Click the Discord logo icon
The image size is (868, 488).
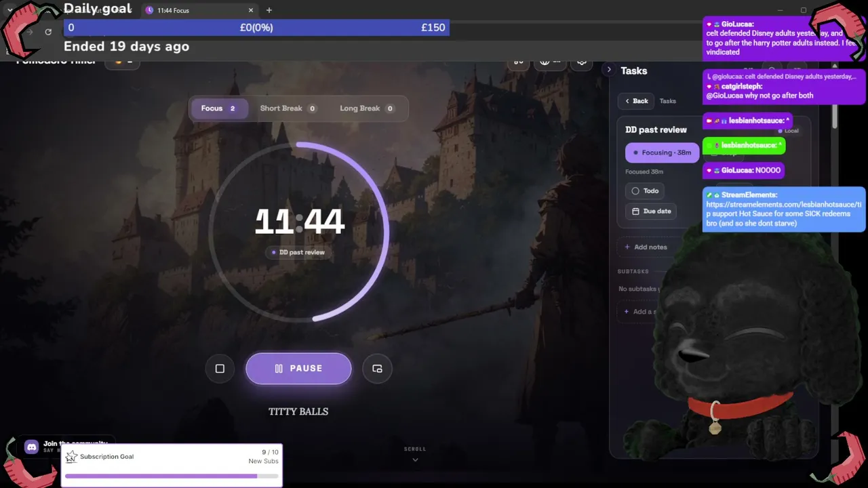(x=31, y=447)
